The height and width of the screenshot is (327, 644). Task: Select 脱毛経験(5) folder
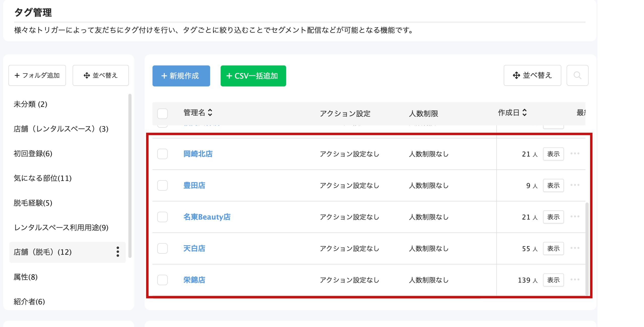coord(33,203)
